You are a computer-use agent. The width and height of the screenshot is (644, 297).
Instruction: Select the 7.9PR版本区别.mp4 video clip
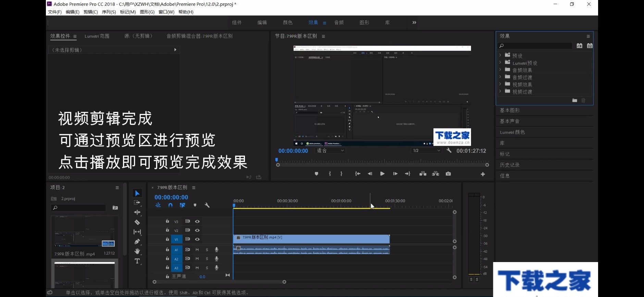click(311, 239)
